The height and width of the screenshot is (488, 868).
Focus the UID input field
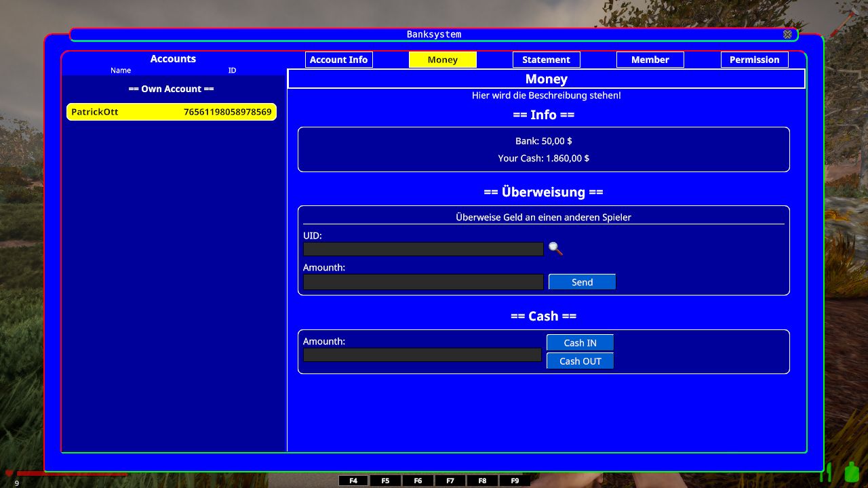(423, 249)
